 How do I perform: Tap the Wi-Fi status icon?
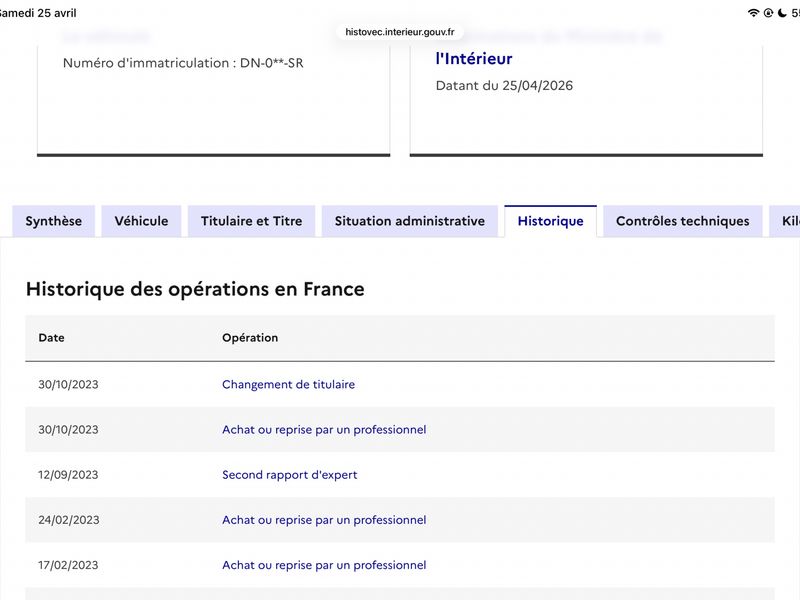[753, 13]
